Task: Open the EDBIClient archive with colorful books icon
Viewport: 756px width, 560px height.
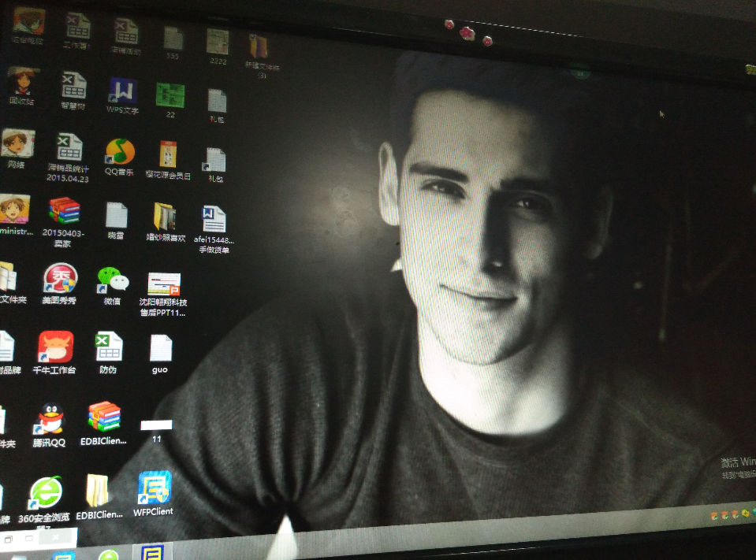Action: pos(103,417)
